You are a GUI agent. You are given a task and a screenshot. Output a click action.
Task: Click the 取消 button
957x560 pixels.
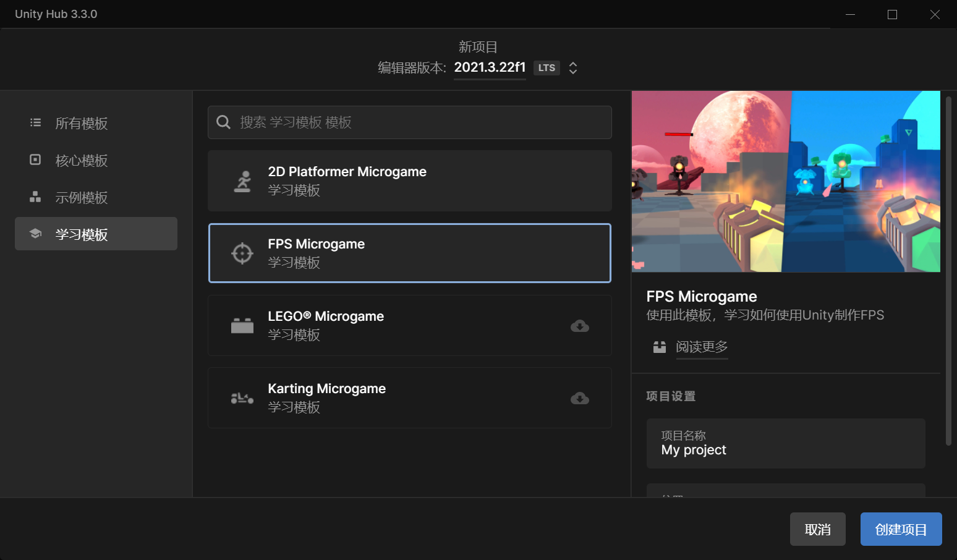click(817, 529)
